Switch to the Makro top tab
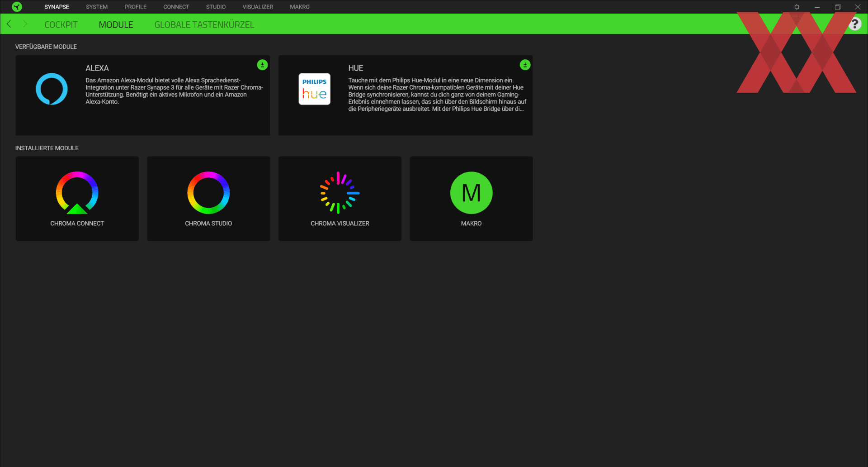Screen dimensions: 868x467 coord(300,7)
